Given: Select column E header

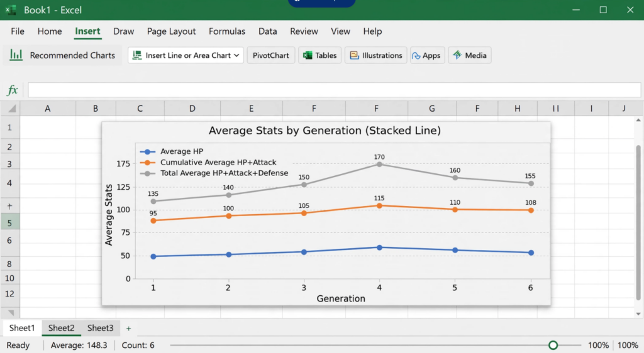Looking at the screenshot, I should point(252,109).
